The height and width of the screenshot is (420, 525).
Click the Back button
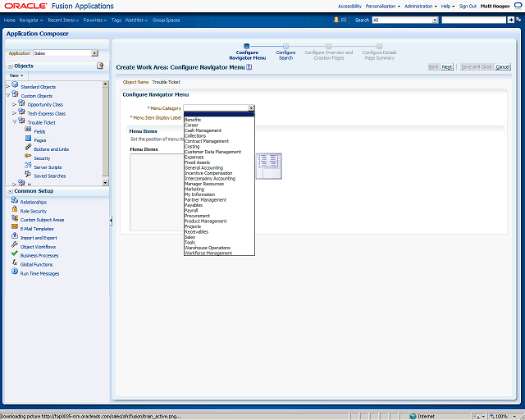click(x=434, y=67)
